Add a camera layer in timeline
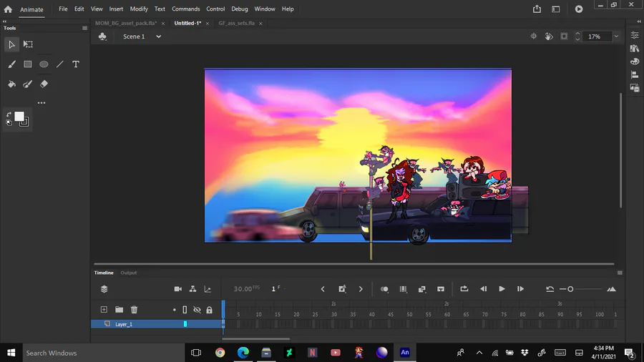644x362 pixels. click(178, 289)
